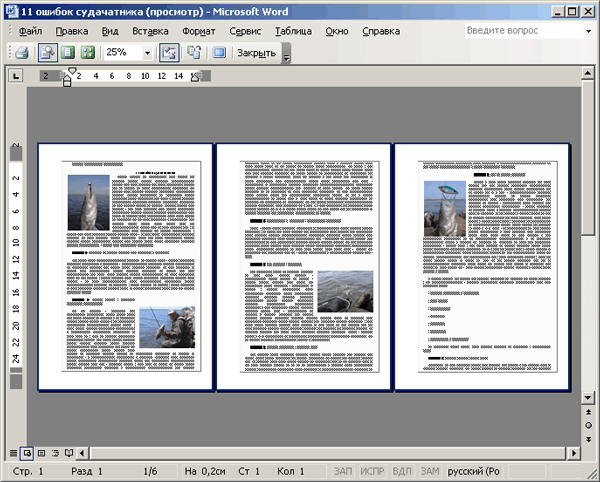Switch to Normal view icon

tap(13, 453)
